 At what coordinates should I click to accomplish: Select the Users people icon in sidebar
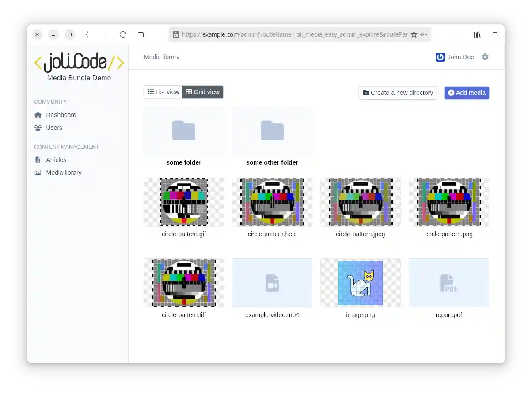coord(38,128)
